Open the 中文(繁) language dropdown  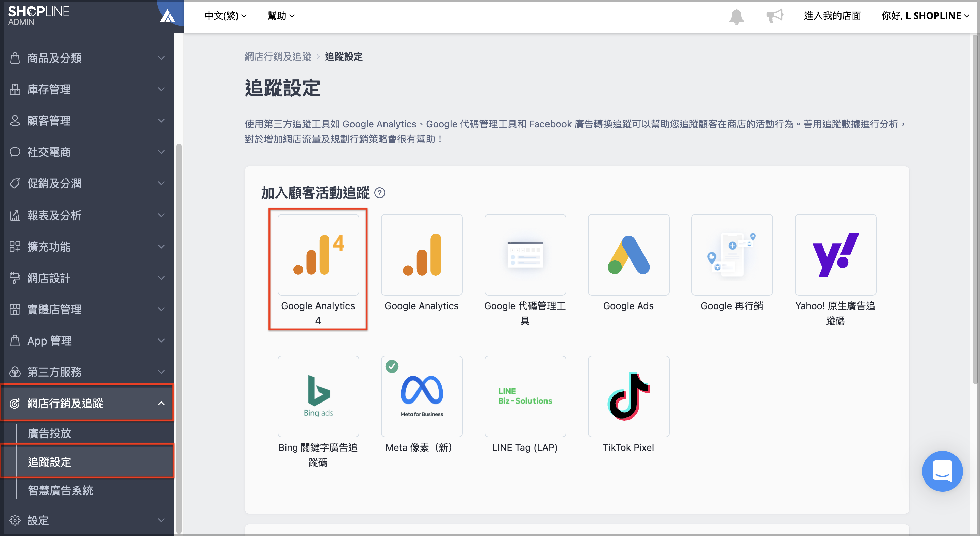tap(226, 16)
